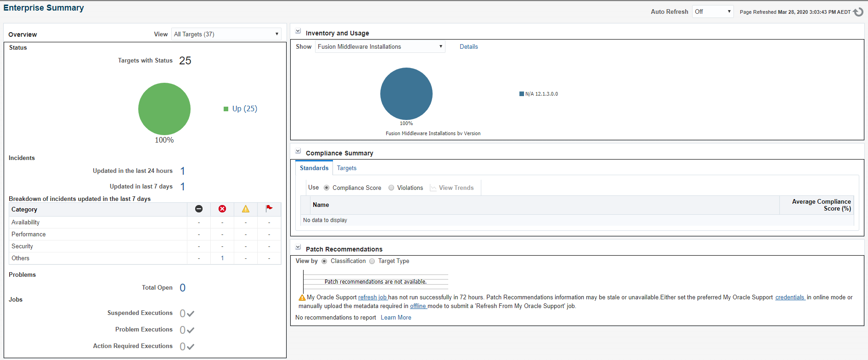The width and height of the screenshot is (868, 360).
Task: Select the Violations radio button
Action: click(x=391, y=188)
